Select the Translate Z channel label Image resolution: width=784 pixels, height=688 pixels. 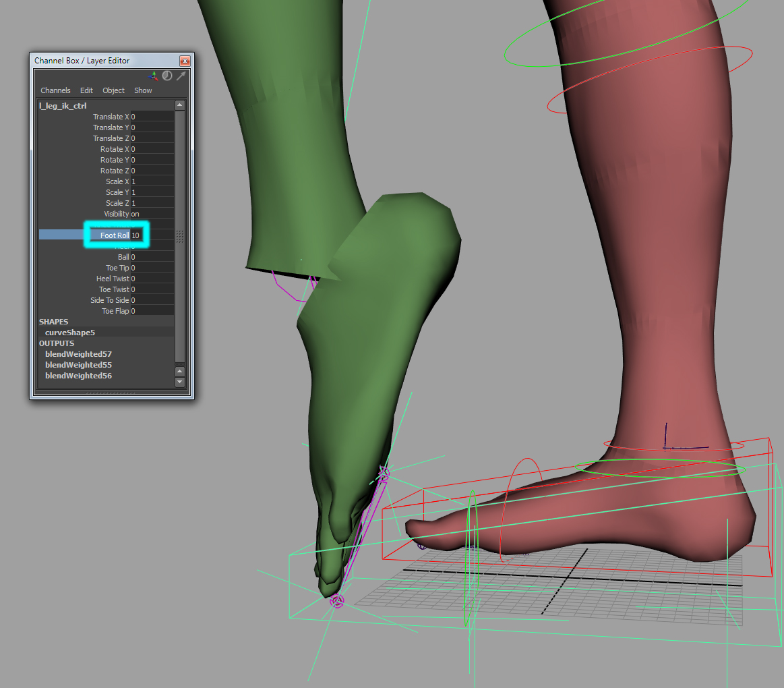[x=111, y=138]
